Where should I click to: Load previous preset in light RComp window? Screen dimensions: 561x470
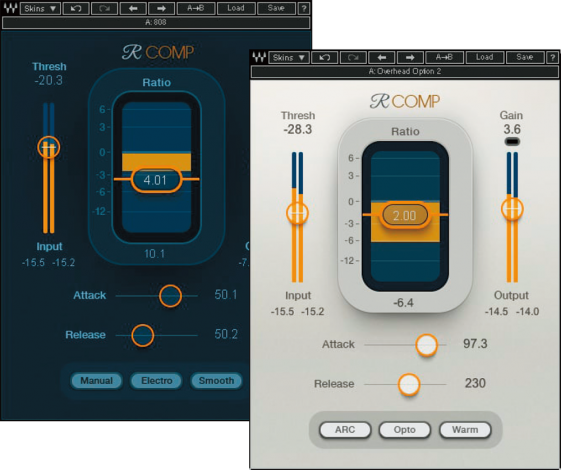coord(381,57)
